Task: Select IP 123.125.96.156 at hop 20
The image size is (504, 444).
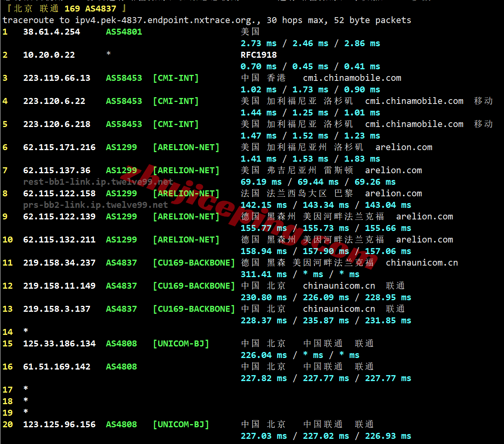Action: 59,424
